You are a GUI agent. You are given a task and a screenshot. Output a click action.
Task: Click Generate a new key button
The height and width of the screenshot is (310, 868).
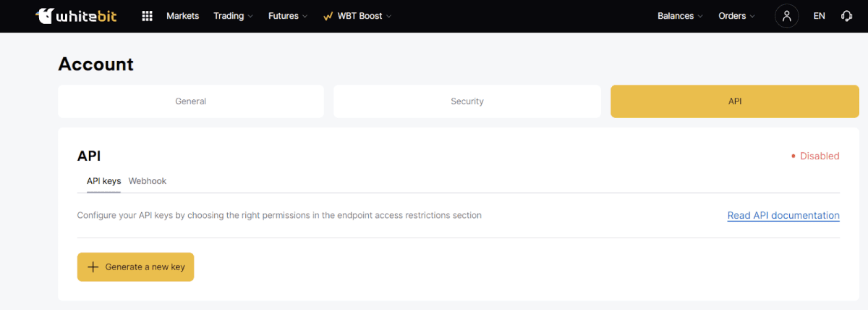pos(135,267)
